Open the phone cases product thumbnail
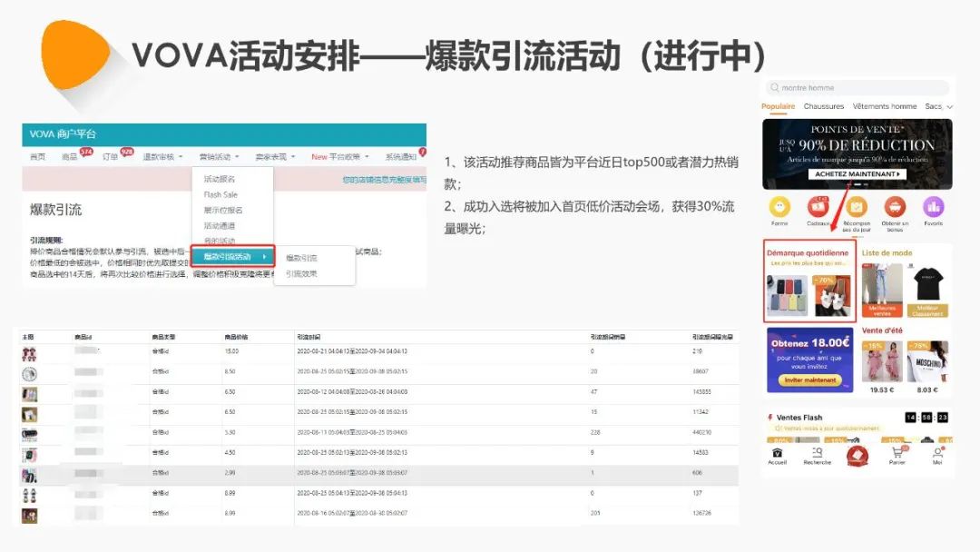Screen dimensions: 980x552 coord(788,295)
